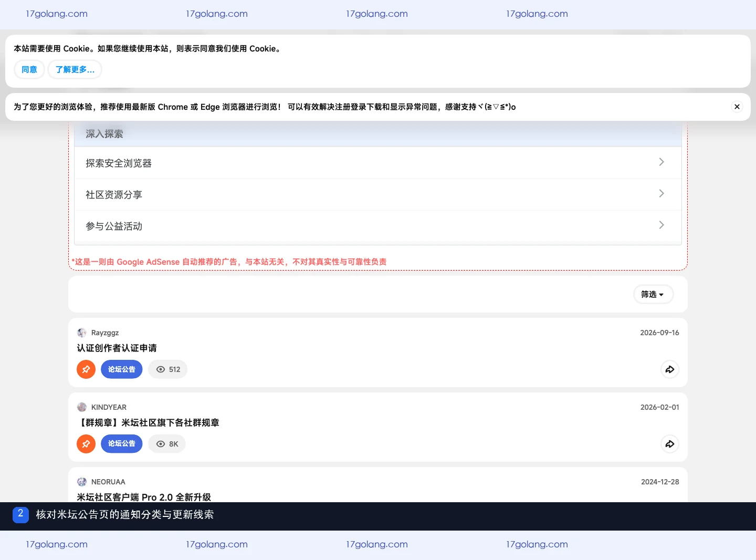The image size is (756, 560).
Task: Select the 参与公益活动 ad row text
Action: pyautogui.click(x=114, y=226)
